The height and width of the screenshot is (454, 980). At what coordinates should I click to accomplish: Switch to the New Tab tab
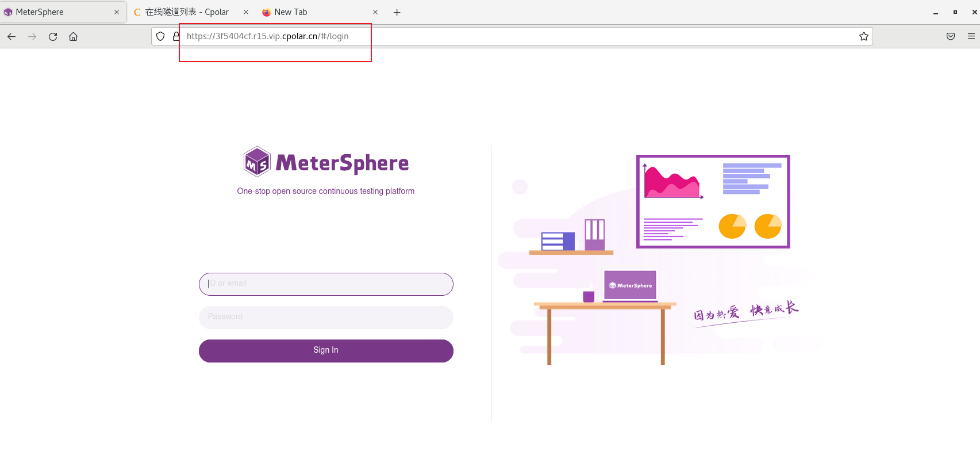(x=321, y=12)
